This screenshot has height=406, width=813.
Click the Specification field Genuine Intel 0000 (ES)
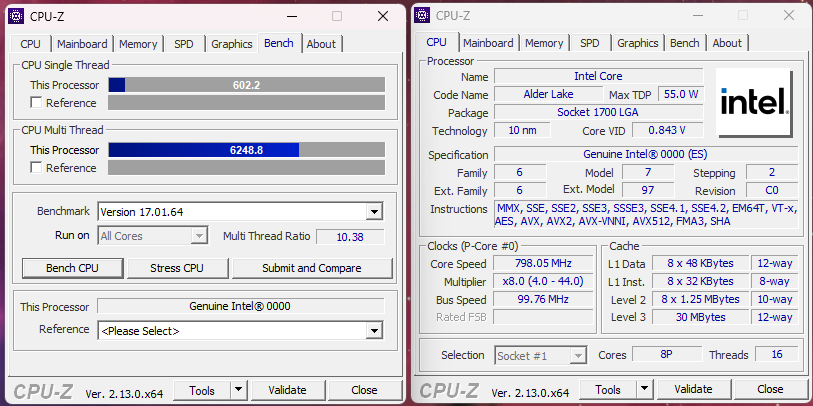click(x=646, y=154)
